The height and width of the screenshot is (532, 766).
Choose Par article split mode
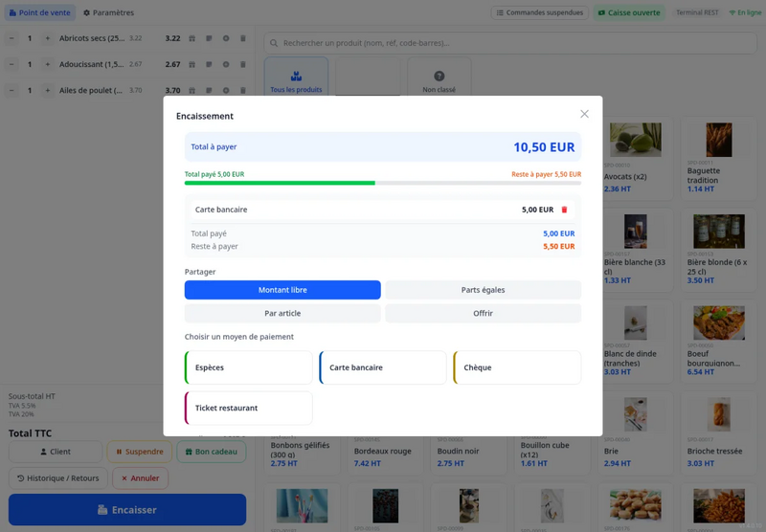[x=282, y=313]
